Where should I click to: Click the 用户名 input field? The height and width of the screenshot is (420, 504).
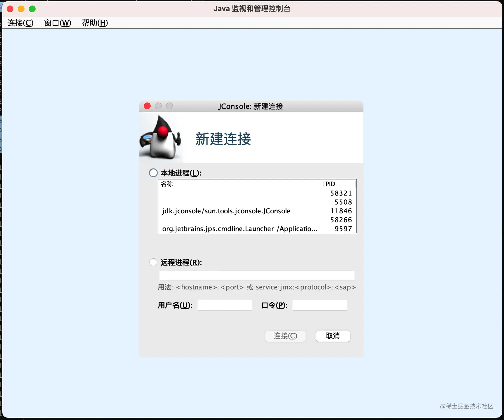coord(225,305)
